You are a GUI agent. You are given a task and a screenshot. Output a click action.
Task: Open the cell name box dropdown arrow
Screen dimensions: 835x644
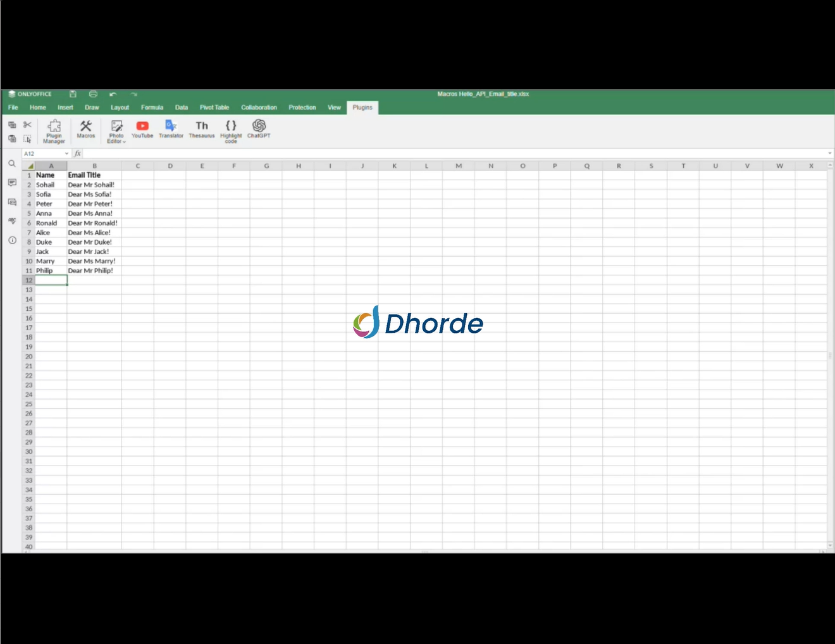tap(66, 154)
